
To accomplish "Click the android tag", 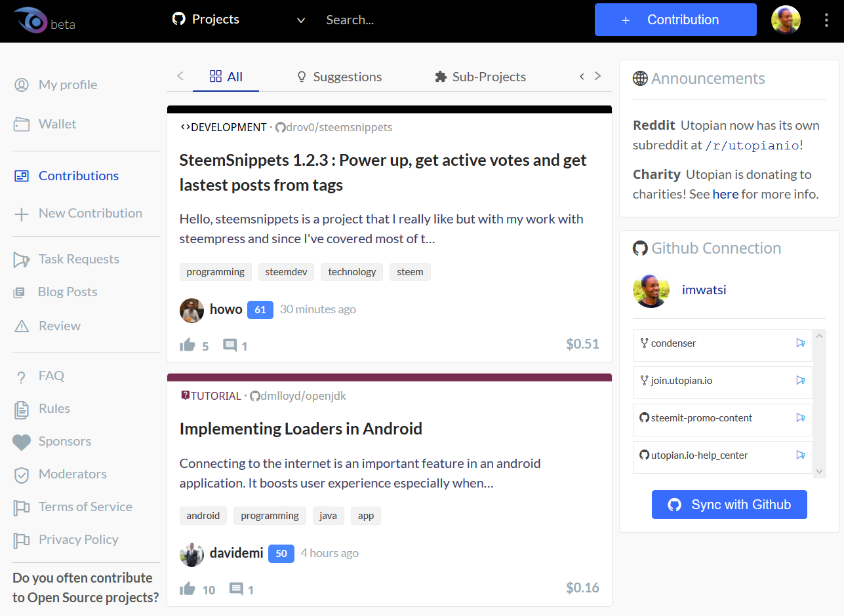I will 203,516.
